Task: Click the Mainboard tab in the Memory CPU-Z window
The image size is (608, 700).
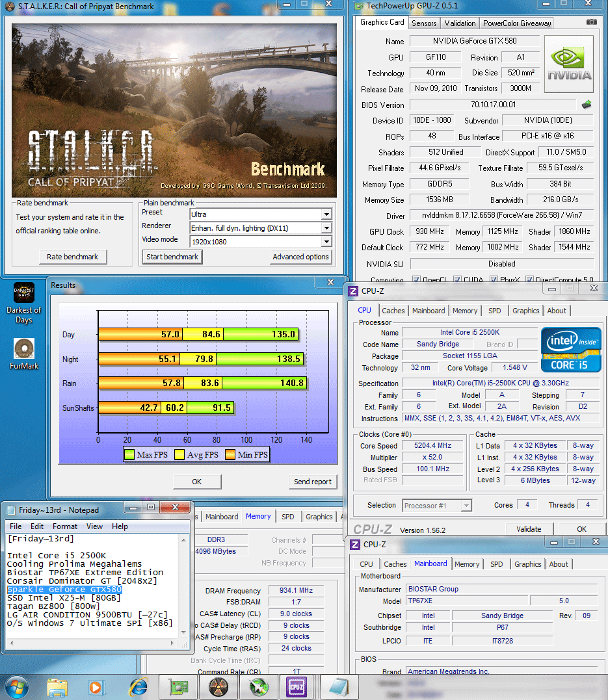Action: pyautogui.click(x=222, y=517)
